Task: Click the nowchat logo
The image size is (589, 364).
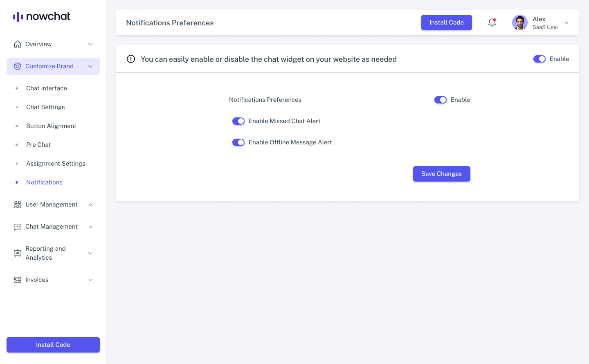Action: 42,16
